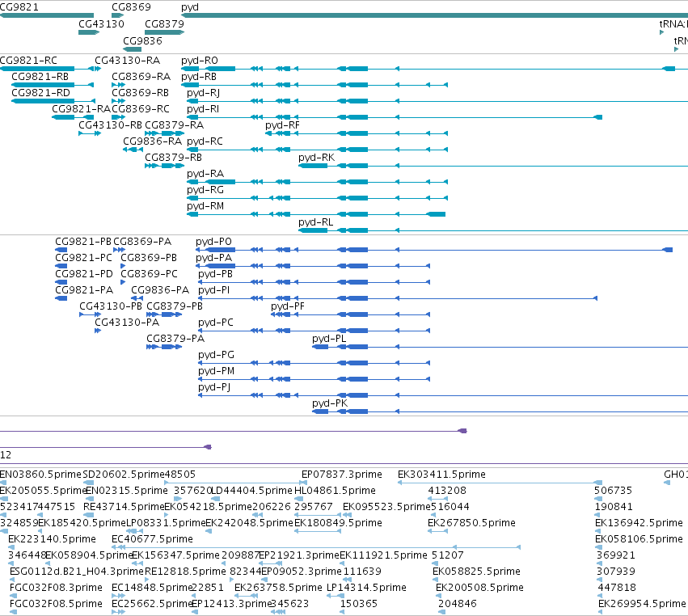Click transcript label pyd-RK

click(316, 158)
